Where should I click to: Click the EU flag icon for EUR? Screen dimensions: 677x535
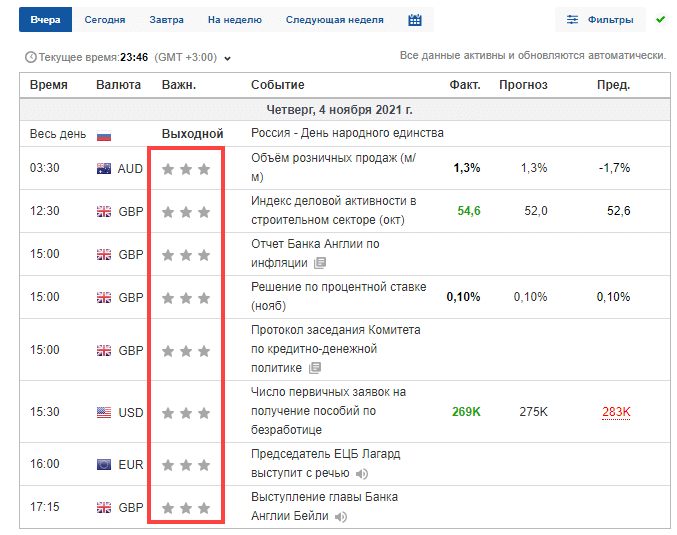click(103, 465)
